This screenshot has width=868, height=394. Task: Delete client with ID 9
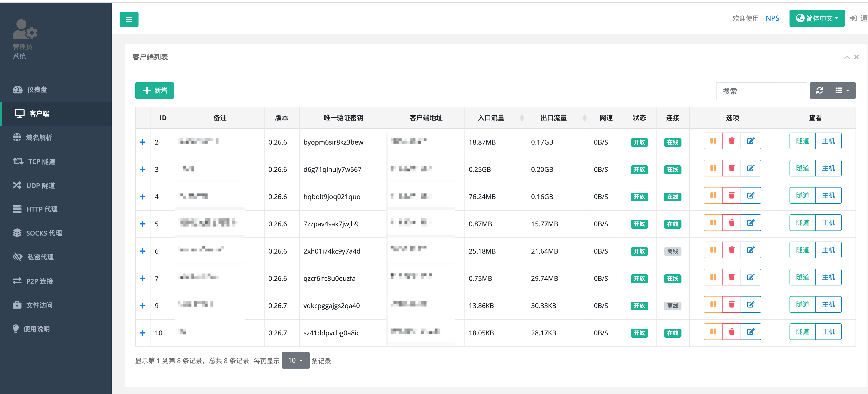pos(731,305)
